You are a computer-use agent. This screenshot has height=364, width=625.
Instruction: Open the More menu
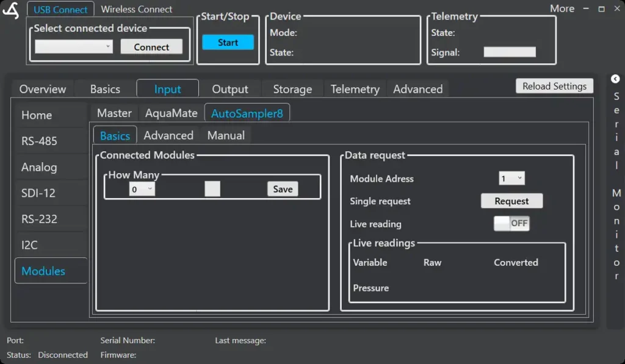coord(562,9)
